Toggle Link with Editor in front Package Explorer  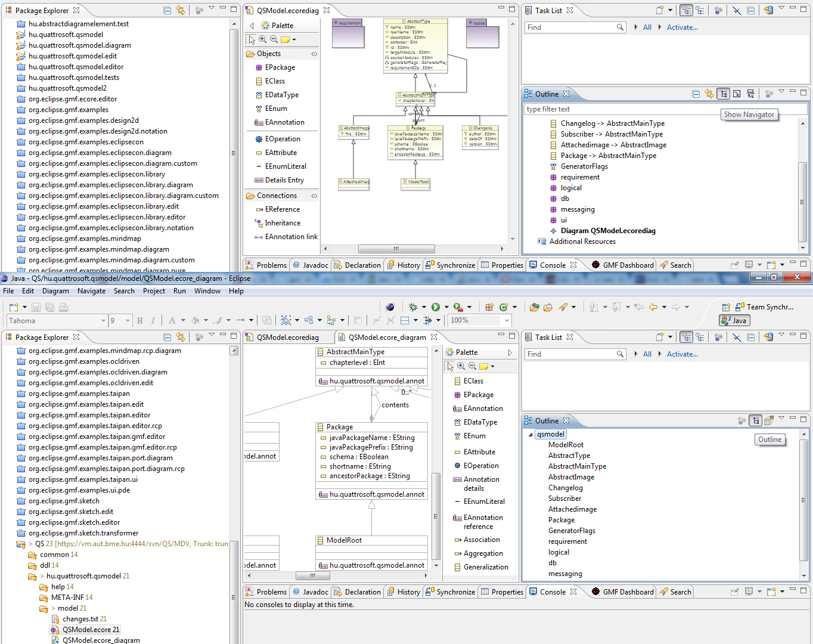pyautogui.click(x=181, y=337)
